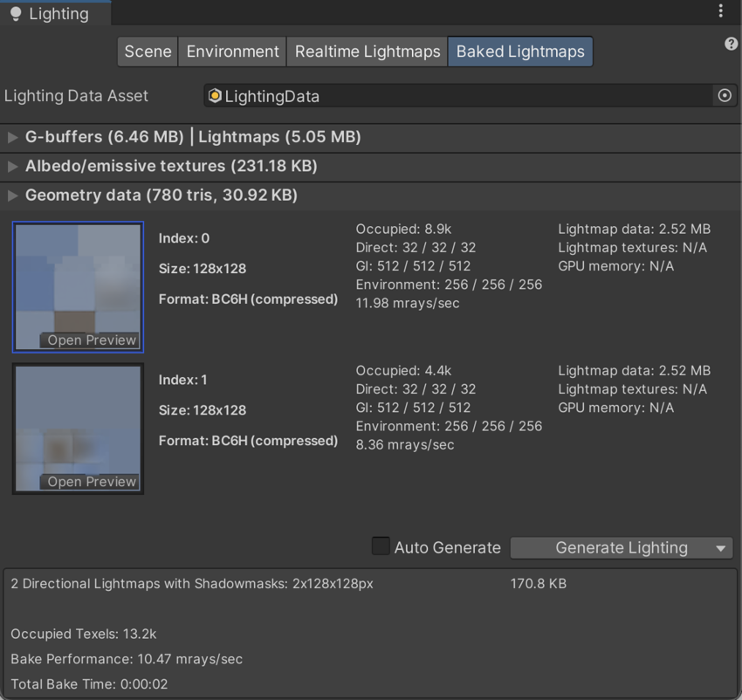Open Preview for lightmap index 0
This screenshot has height=700, width=742.
(91, 340)
